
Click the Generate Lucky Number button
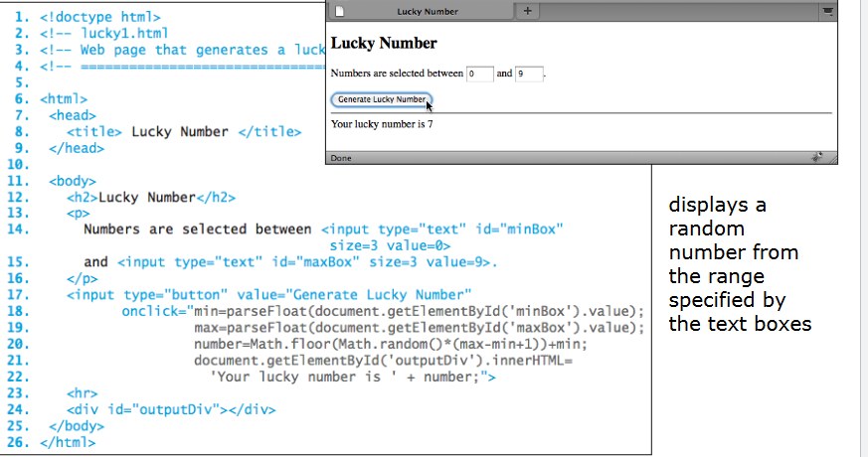(x=382, y=99)
